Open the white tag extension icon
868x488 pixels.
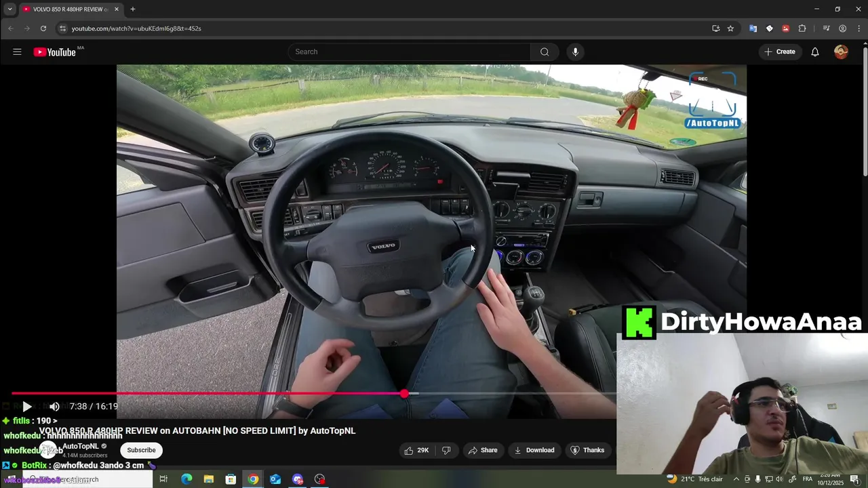(769, 28)
